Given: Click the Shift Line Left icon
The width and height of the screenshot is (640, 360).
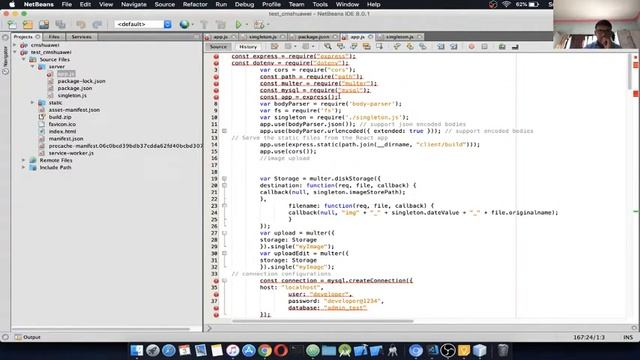Looking at the screenshot, I should pos(441,47).
